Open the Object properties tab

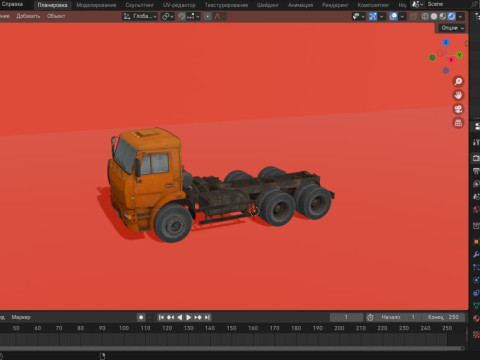click(476, 242)
